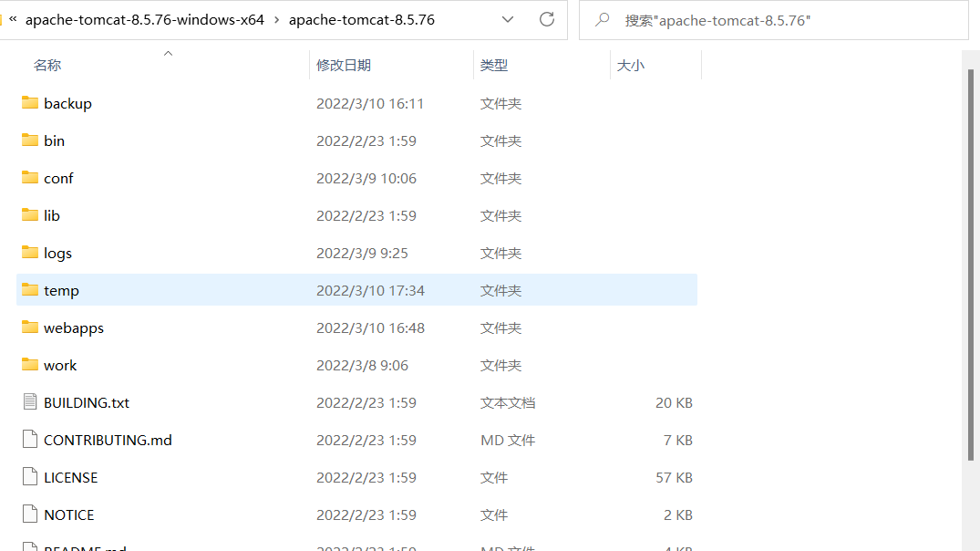This screenshot has width=980, height=551.
Task: Focus the search apache-tomcat-8.5.76 box
Action: point(774,20)
